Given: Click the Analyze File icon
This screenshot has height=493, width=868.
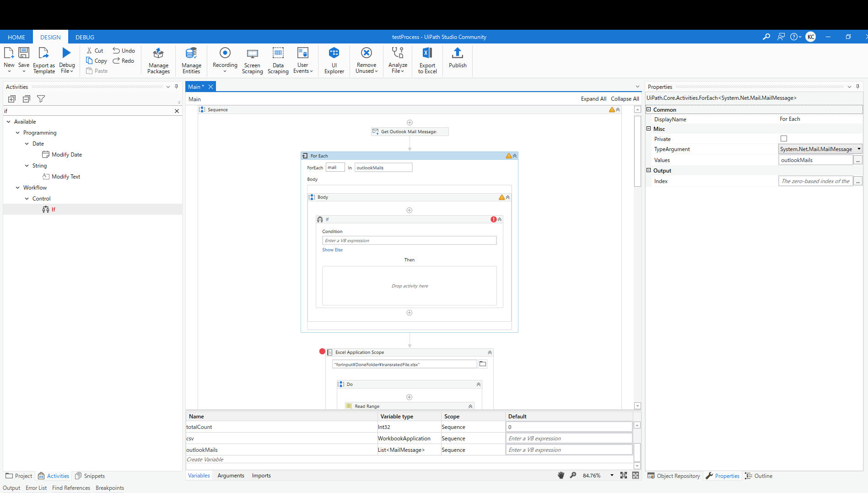Looking at the screenshot, I should click(398, 53).
